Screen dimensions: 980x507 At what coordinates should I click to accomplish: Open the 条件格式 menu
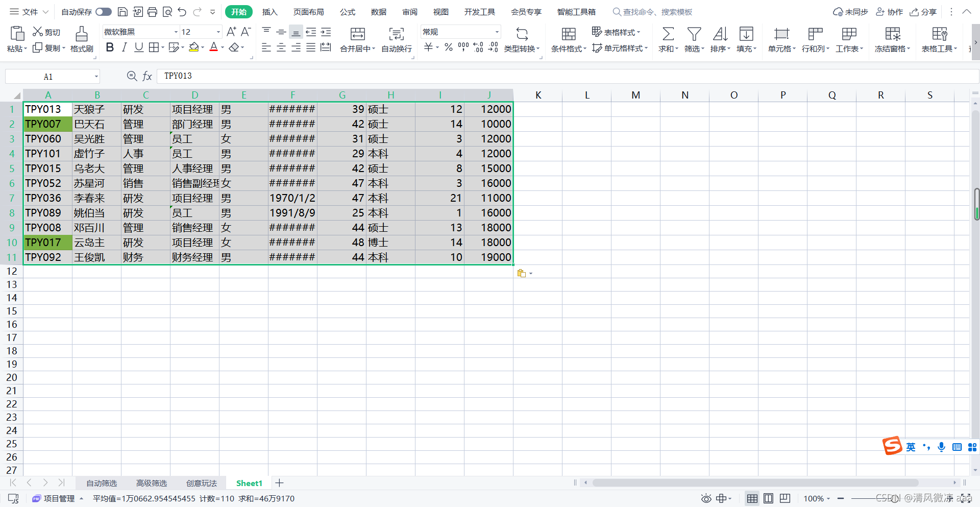click(569, 40)
